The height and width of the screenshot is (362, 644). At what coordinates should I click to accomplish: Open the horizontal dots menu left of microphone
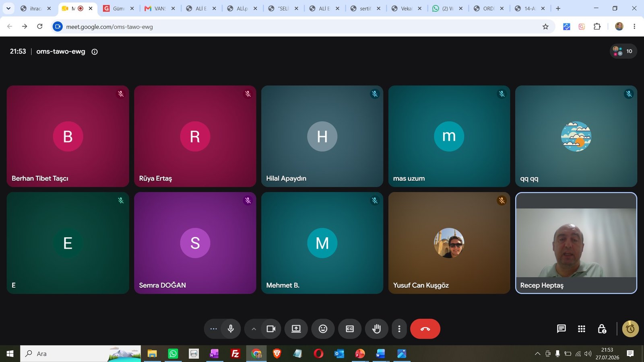click(x=213, y=329)
